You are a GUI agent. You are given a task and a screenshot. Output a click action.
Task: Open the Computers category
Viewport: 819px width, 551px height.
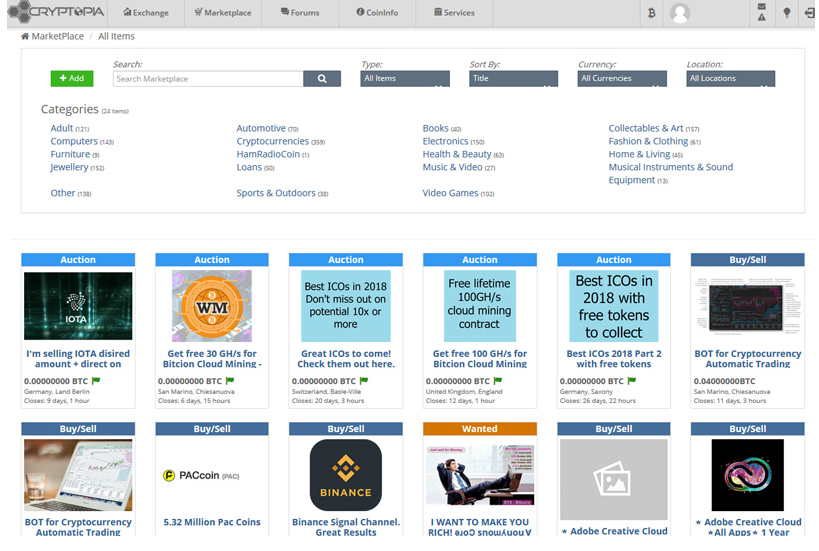tap(74, 141)
